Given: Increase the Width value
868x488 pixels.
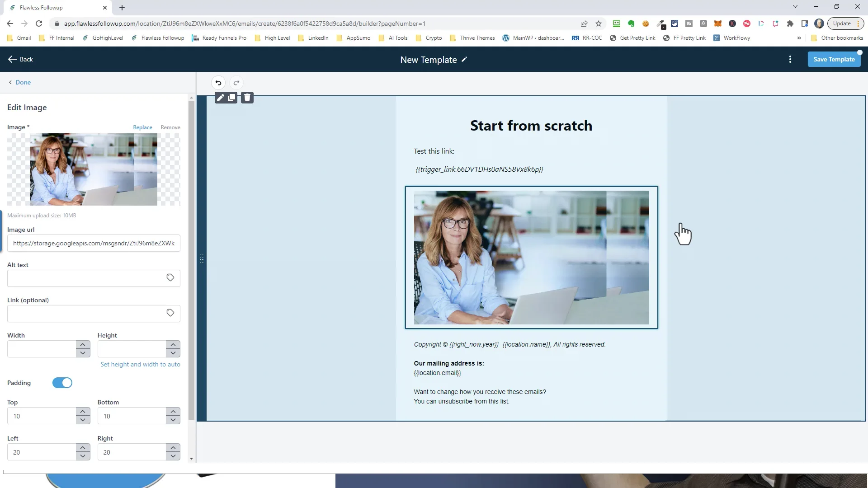Looking at the screenshot, I should (x=83, y=345).
